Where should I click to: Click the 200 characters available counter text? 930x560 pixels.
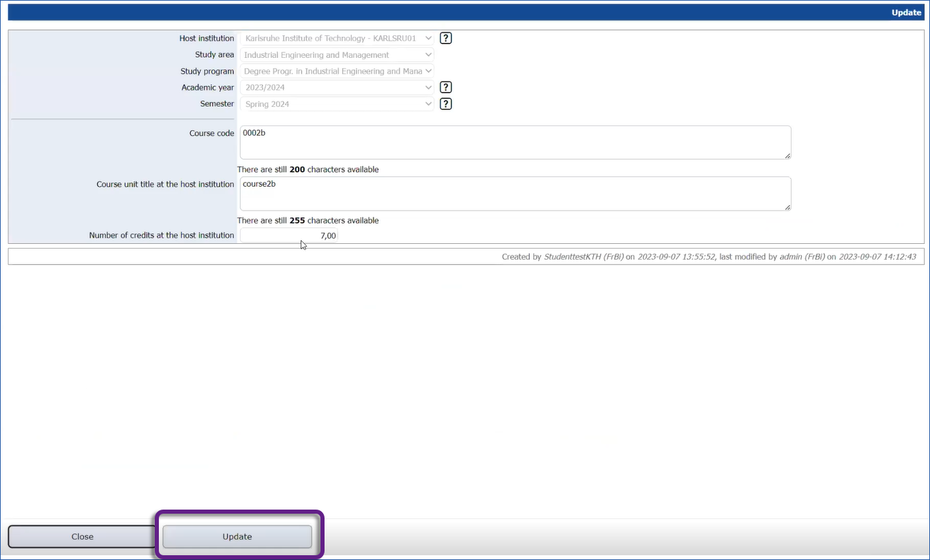tap(307, 169)
